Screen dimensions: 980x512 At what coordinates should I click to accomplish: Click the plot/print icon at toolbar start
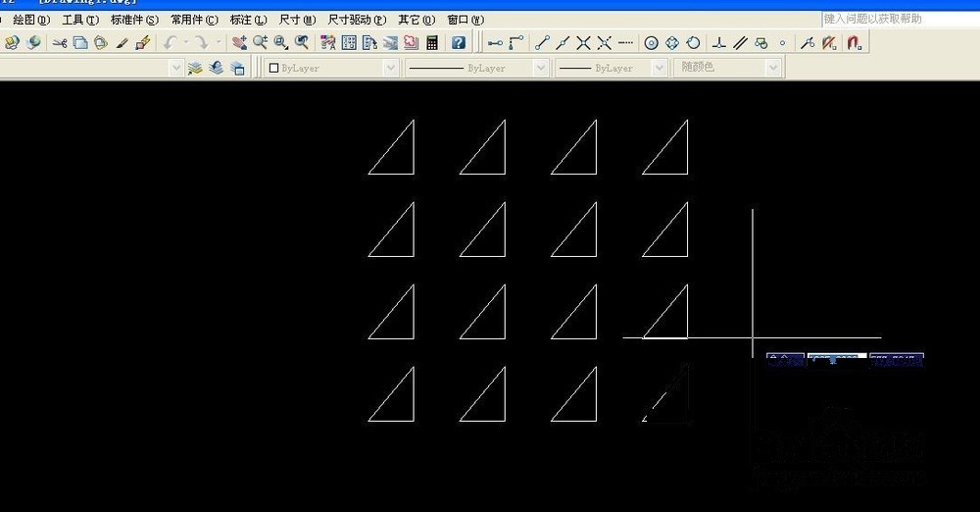point(12,42)
